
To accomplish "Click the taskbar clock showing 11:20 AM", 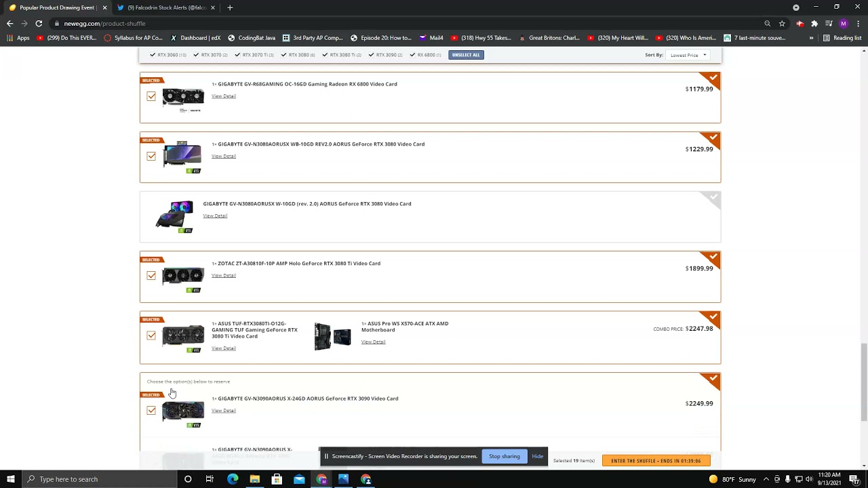I will (x=829, y=479).
